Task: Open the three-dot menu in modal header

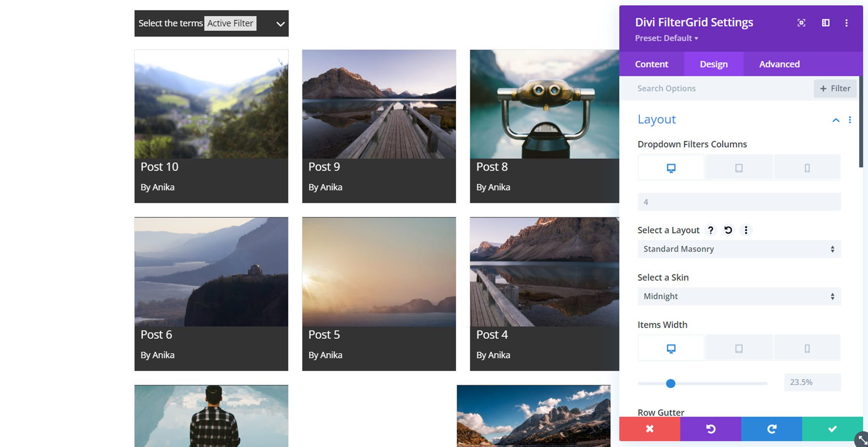Action: tap(847, 22)
